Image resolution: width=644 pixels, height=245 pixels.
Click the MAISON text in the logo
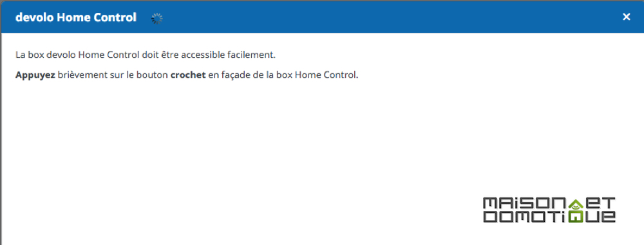pos(525,203)
